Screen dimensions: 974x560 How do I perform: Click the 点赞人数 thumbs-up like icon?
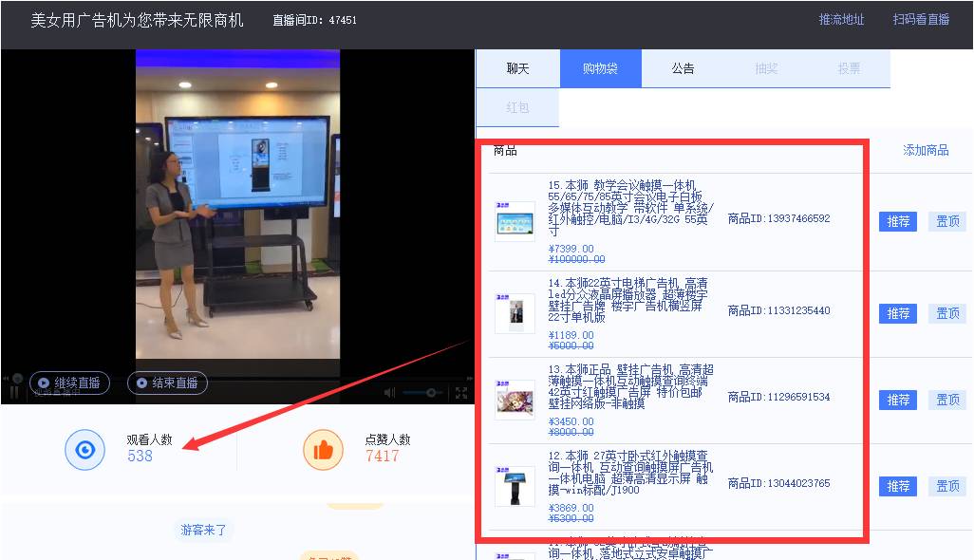(323, 451)
